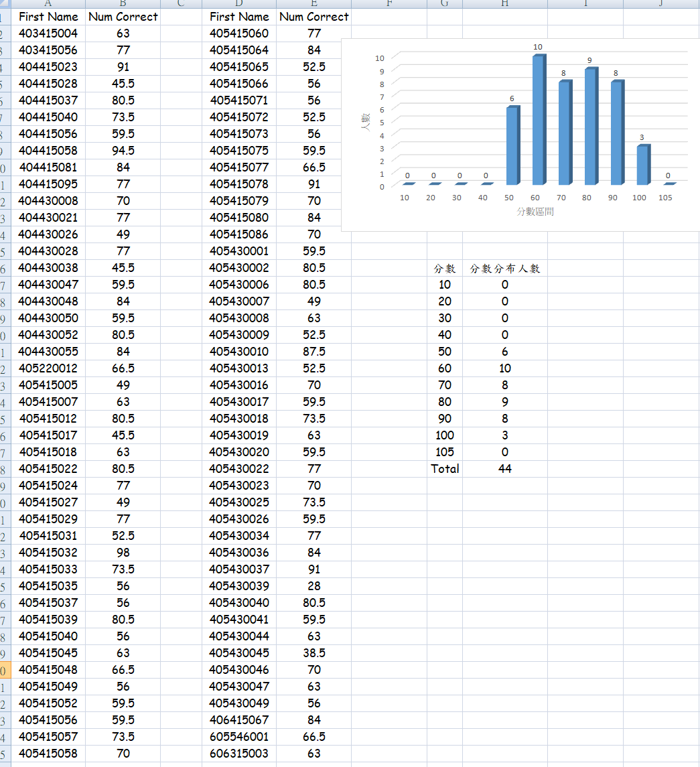
Task: Select the chart's horizontal axis title 分數區間
Action: click(x=535, y=212)
